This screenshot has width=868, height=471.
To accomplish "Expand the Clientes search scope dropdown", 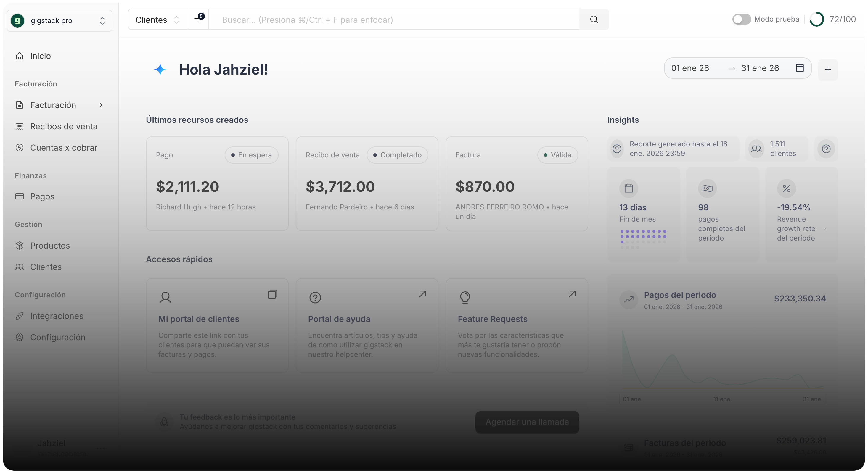I will [157, 19].
